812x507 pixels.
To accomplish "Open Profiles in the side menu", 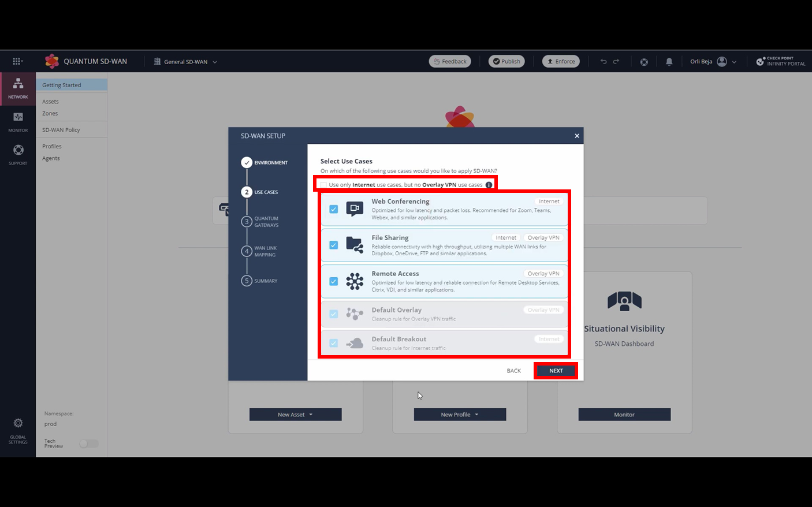I will click(52, 147).
